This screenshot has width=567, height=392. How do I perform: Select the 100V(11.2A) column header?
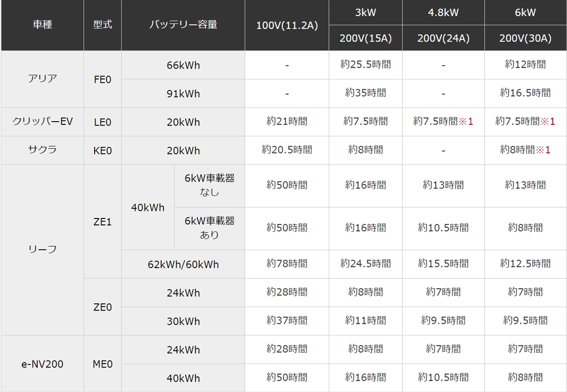coord(287,25)
